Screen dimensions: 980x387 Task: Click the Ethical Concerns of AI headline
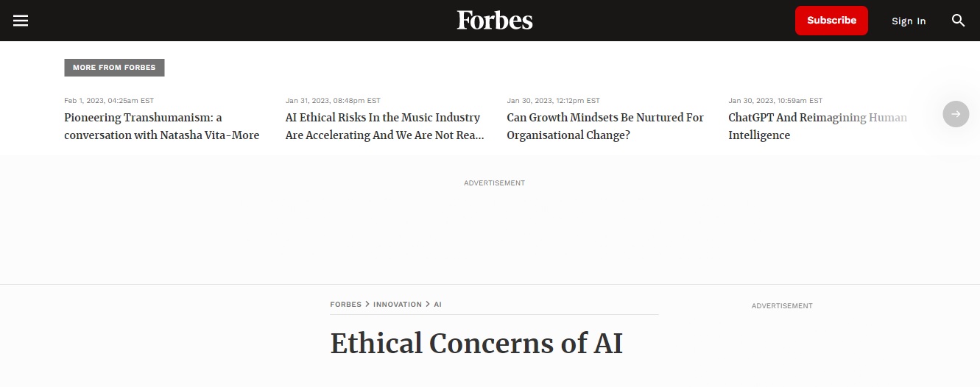(x=476, y=344)
